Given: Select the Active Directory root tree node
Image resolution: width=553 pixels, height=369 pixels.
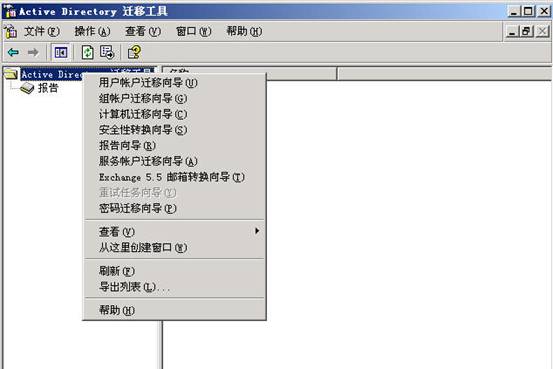Looking at the screenshot, I should pyautogui.click(x=51, y=74).
